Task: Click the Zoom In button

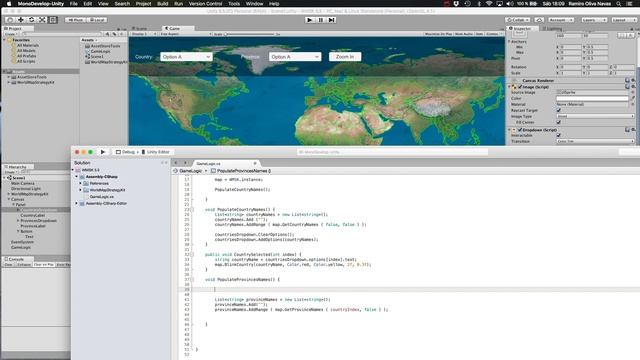Action: (345, 57)
